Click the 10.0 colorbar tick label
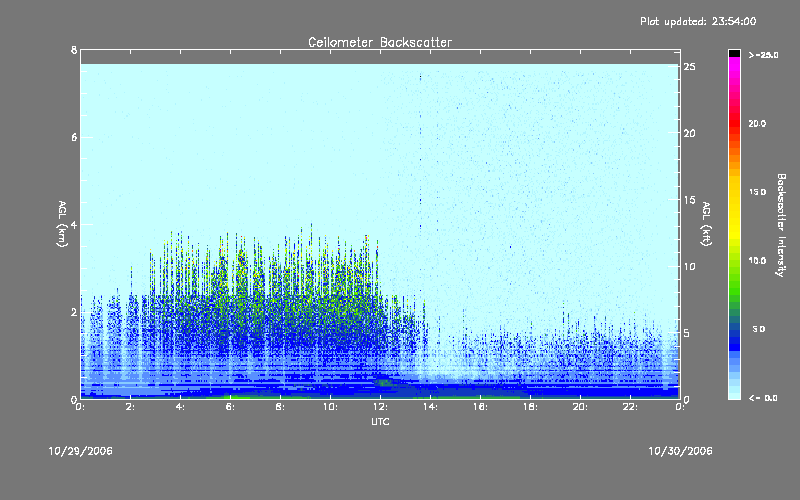 tap(757, 260)
